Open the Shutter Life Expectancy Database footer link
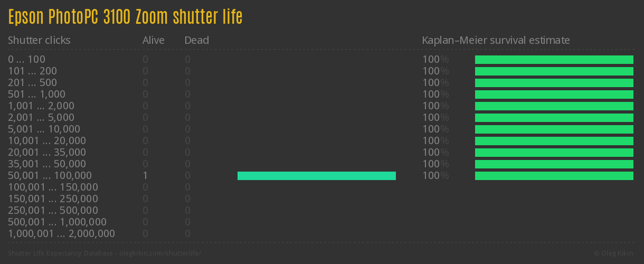Image resolution: width=644 pixels, height=264 pixels. [x=105, y=253]
